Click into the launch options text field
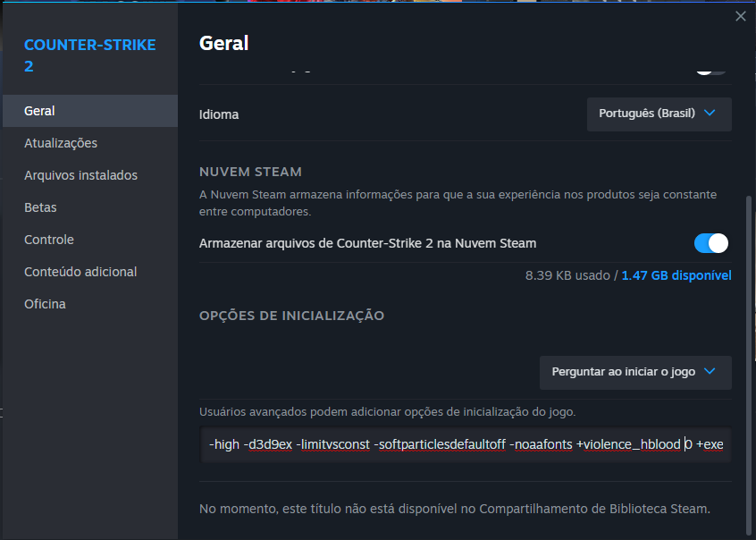This screenshot has height=540, width=756. click(465, 444)
